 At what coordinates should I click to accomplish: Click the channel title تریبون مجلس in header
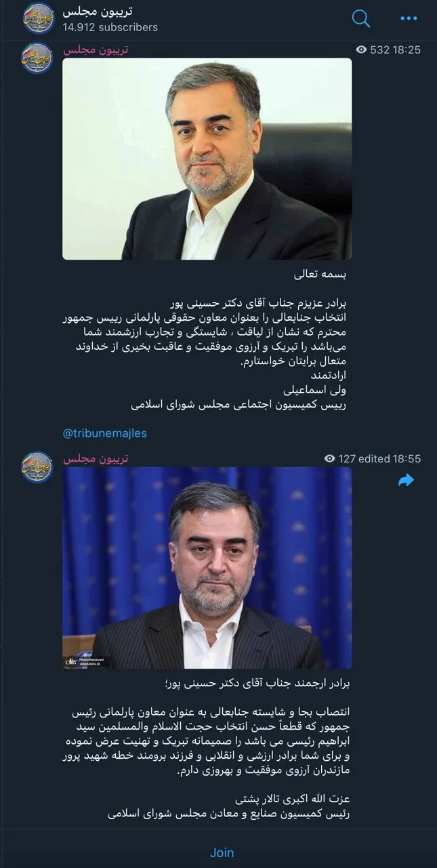98,12
